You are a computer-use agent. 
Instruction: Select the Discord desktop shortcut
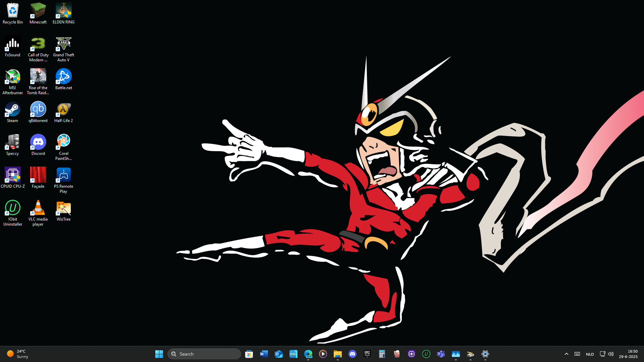[38, 145]
